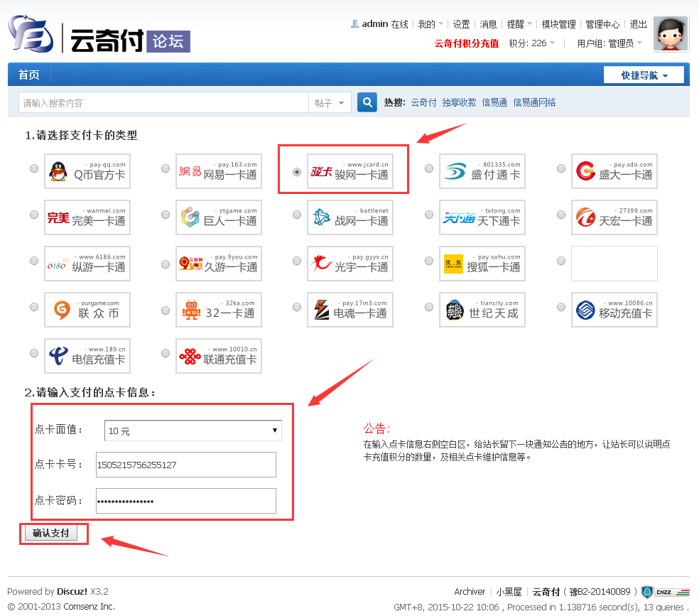Click the 光宇一卡通 card logo
Image resolution: width=699 pixels, height=616 pixels.
[350, 264]
